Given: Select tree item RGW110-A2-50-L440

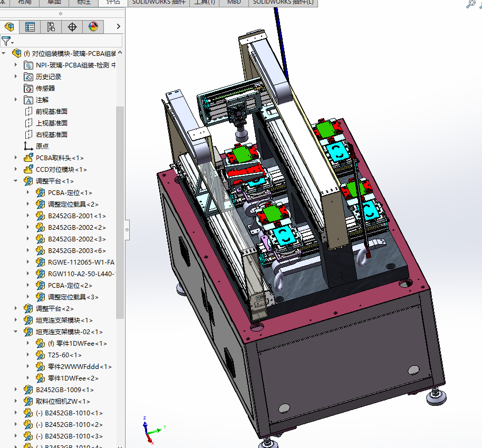Looking at the screenshot, I should [81, 274].
